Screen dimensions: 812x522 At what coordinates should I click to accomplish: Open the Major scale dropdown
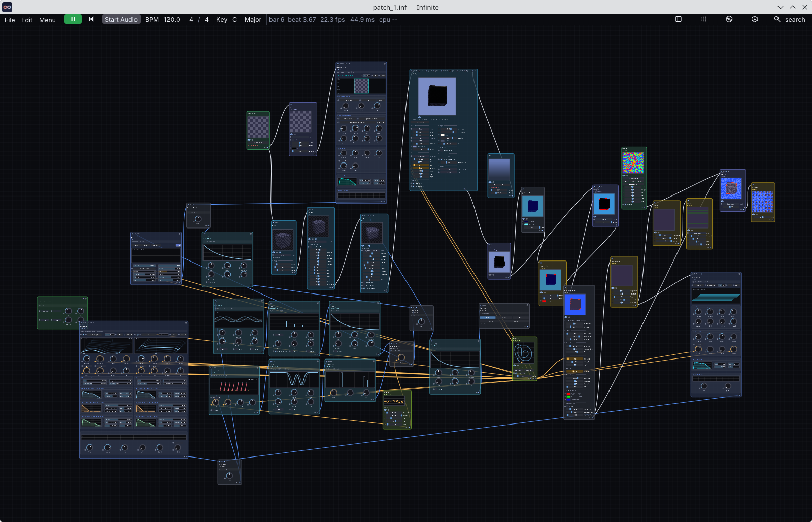[253, 19]
